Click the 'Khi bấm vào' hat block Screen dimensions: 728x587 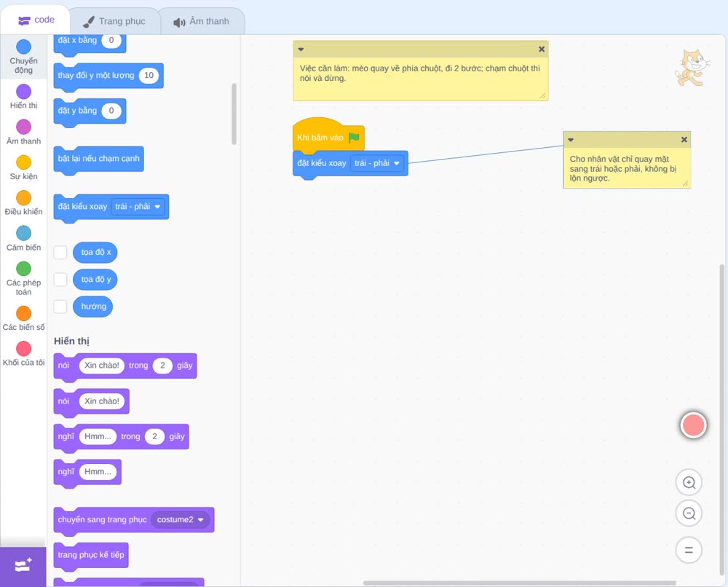(328, 135)
